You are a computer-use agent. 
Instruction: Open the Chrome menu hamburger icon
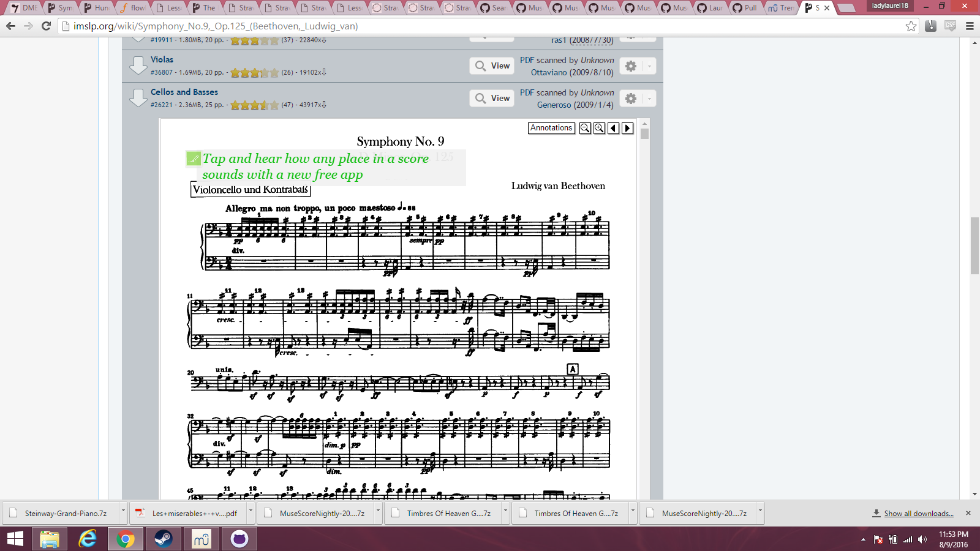(970, 26)
